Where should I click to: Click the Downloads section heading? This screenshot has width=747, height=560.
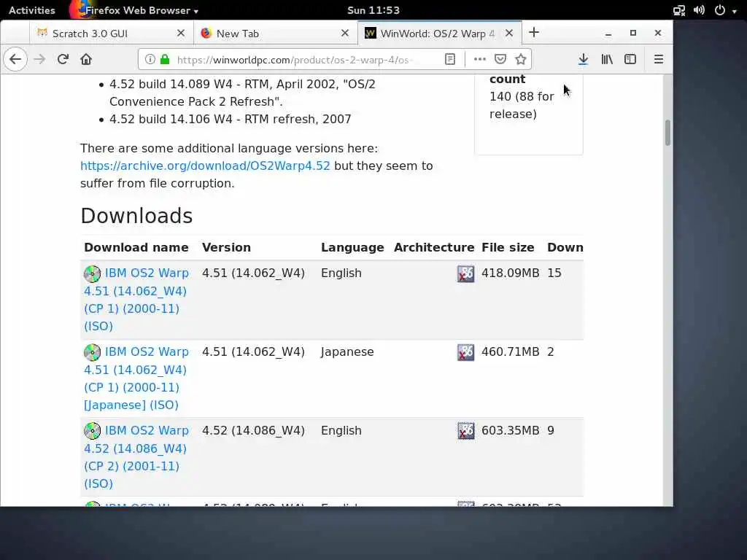pos(136,216)
